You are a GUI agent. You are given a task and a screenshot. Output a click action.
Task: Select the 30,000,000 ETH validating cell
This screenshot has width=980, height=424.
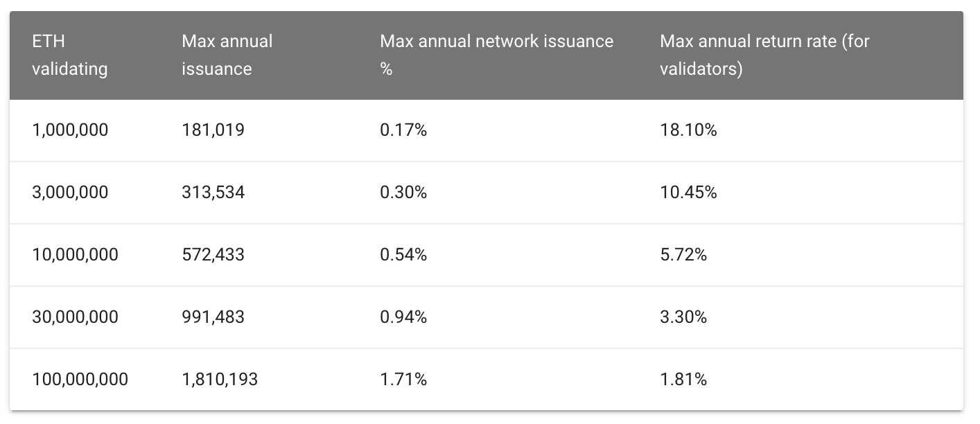click(x=75, y=317)
